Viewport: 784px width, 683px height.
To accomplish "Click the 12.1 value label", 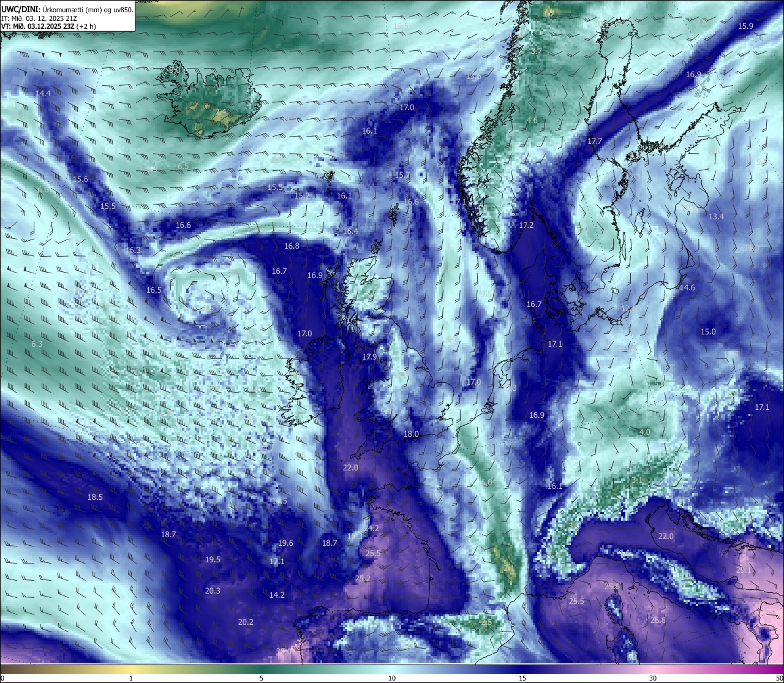I will pos(277,562).
